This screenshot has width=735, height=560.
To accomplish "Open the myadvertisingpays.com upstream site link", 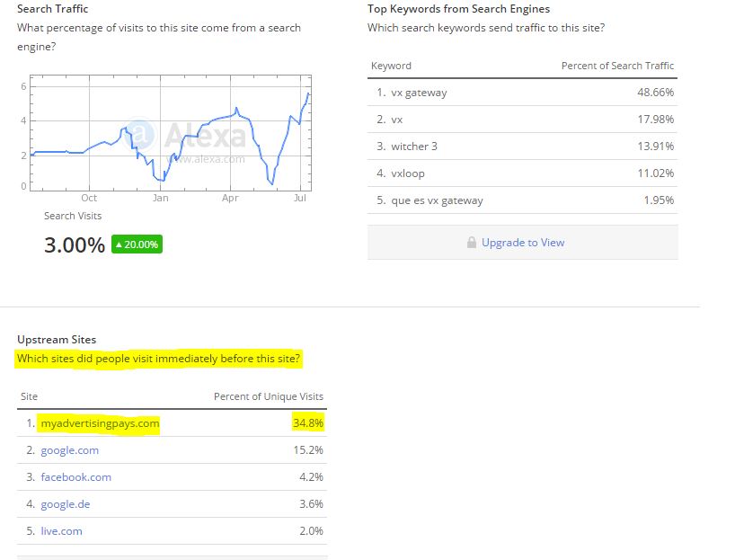I will (x=100, y=423).
